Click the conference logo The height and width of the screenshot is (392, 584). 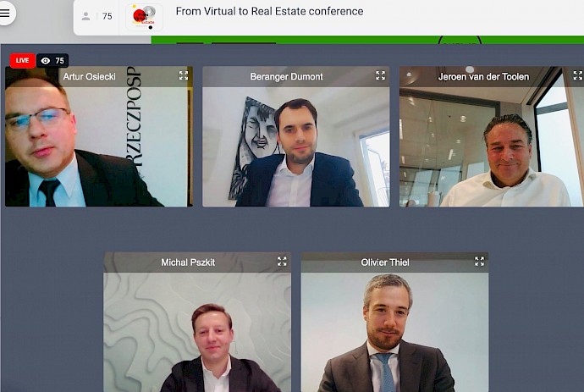[x=144, y=17]
